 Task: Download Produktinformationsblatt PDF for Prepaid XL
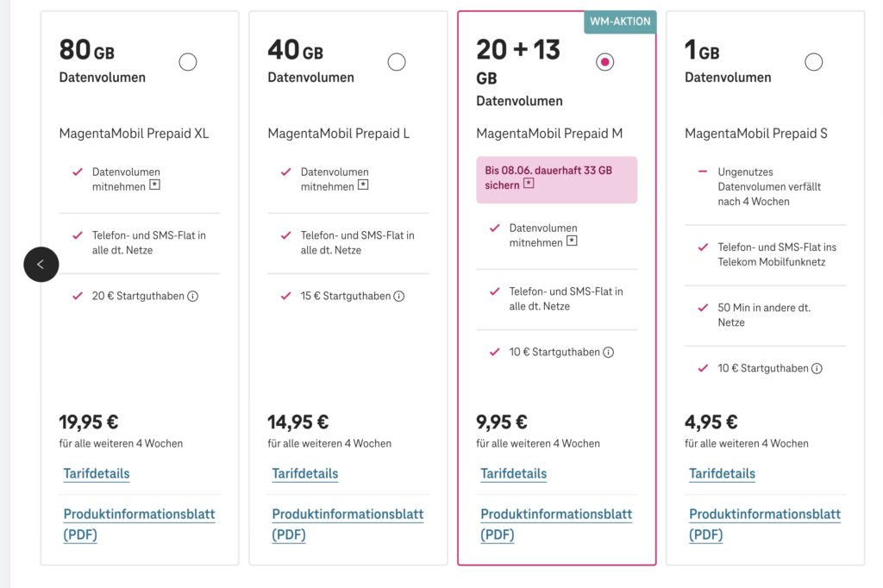coord(139,524)
